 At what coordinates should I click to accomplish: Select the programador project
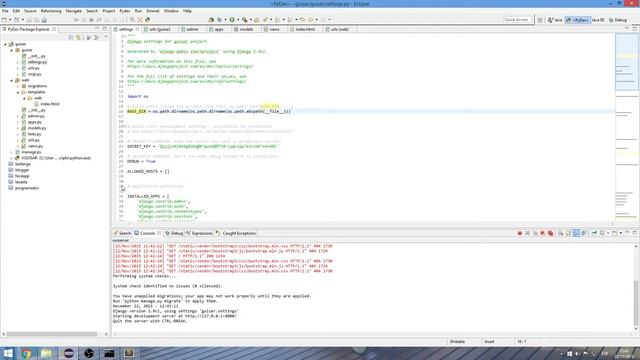27,188
